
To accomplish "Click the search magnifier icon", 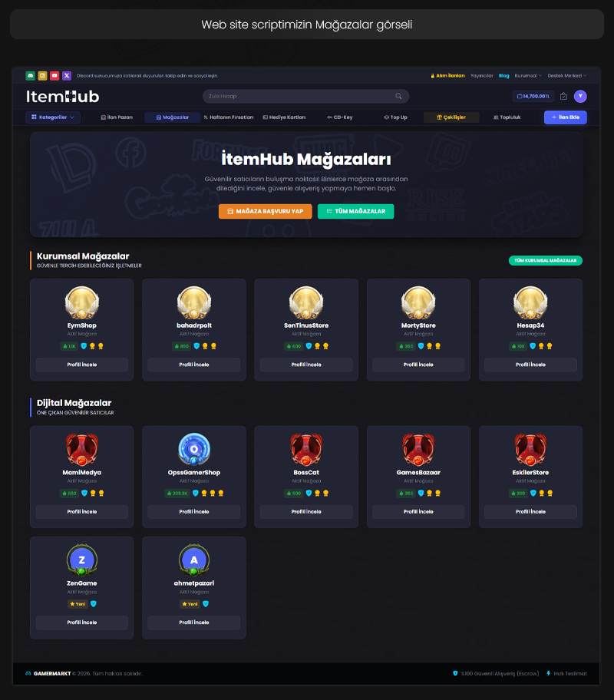I will click(398, 96).
